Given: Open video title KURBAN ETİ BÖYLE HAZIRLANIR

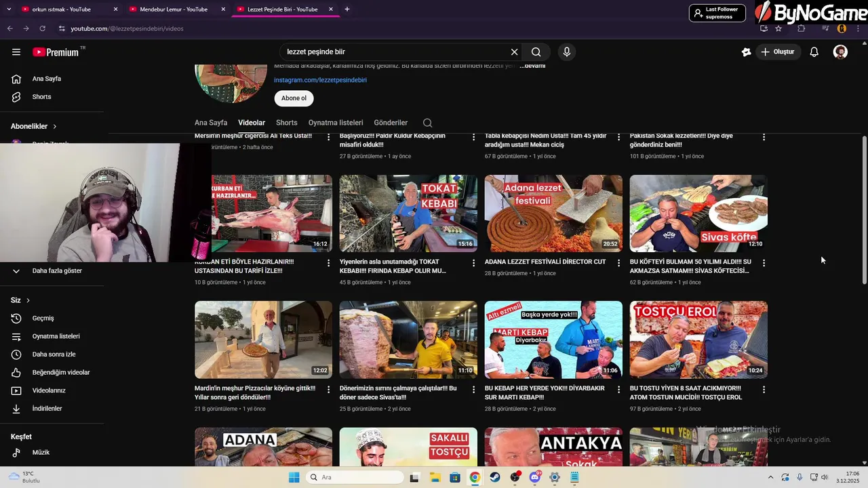Looking at the screenshot, I should tap(244, 266).
